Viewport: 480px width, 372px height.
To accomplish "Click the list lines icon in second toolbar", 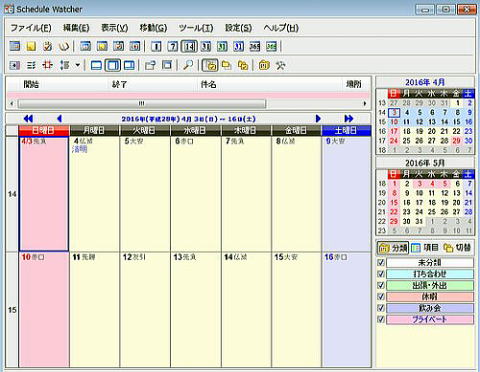I will 31,65.
